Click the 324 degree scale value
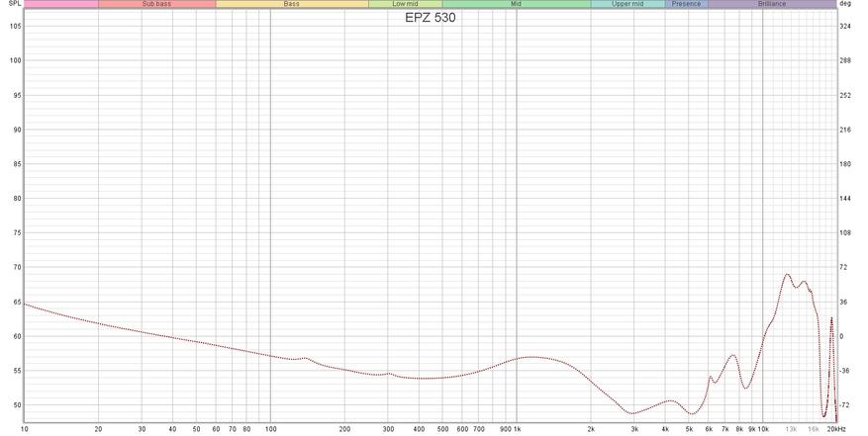 pyautogui.click(x=845, y=26)
